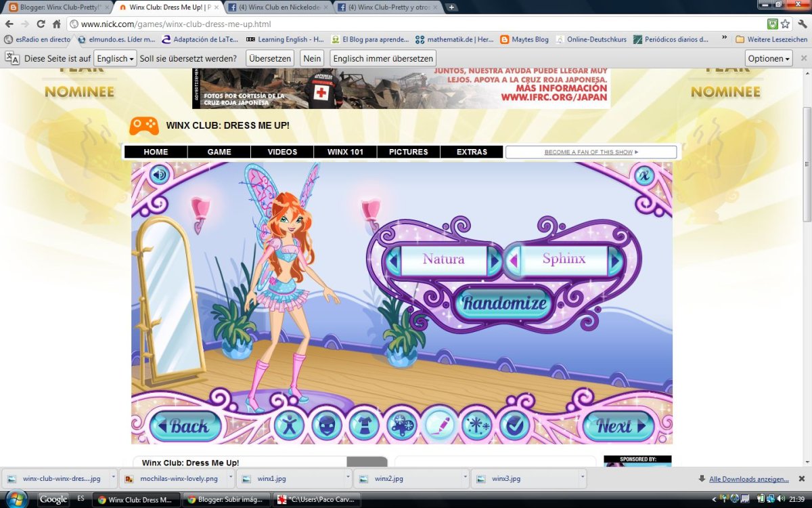The width and height of the screenshot is (812, 508).
Task: Go to next Natura option
Action: pyautogui.click(x=495, y=260)
